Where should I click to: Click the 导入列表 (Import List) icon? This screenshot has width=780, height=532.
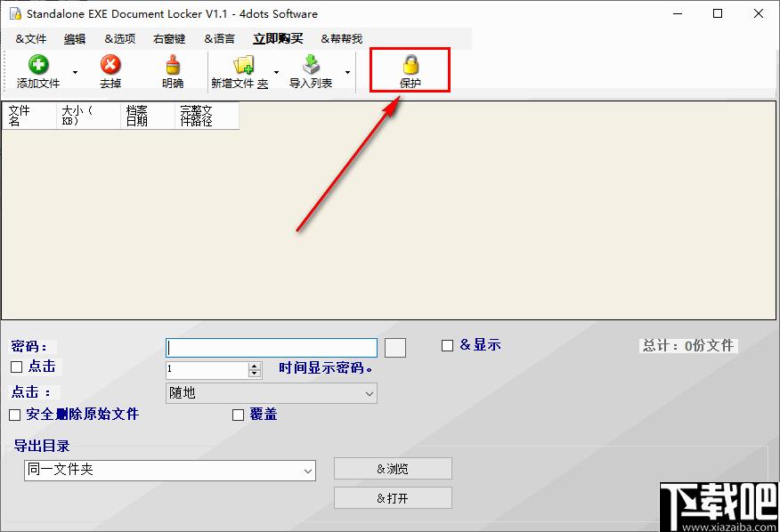(311, 65)
